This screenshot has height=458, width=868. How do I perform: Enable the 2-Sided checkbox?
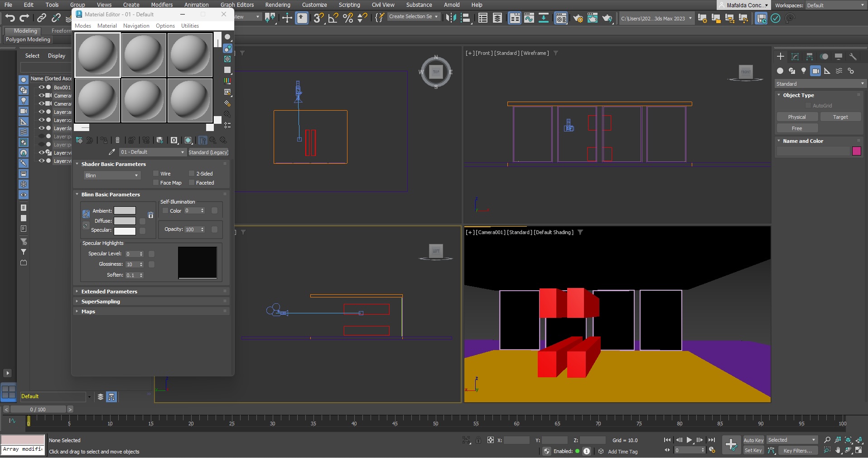coord(192,174)
